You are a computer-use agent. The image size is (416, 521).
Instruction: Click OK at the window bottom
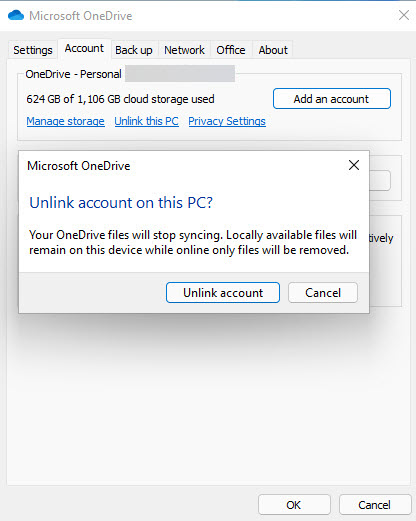(x=294, y=505)
